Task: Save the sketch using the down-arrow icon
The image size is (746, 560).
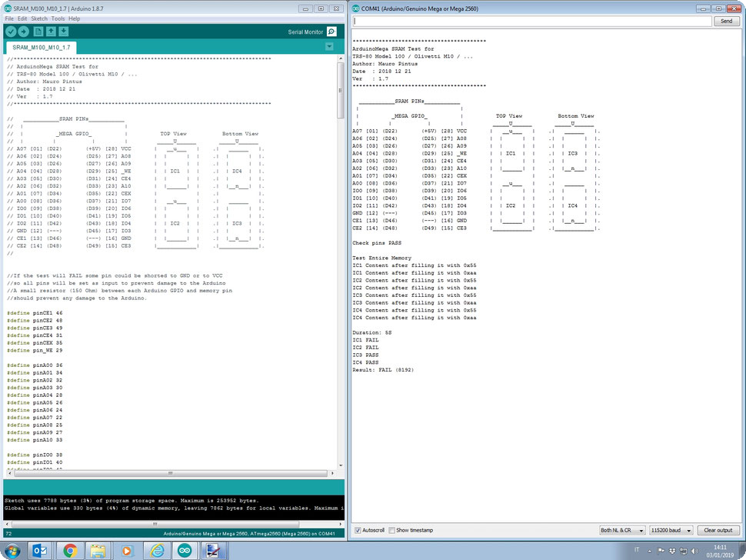Action: coord(63,32)
